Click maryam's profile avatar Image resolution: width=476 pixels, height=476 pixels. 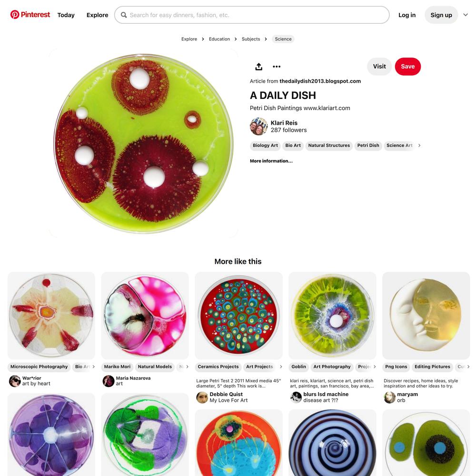coord(389,397)
